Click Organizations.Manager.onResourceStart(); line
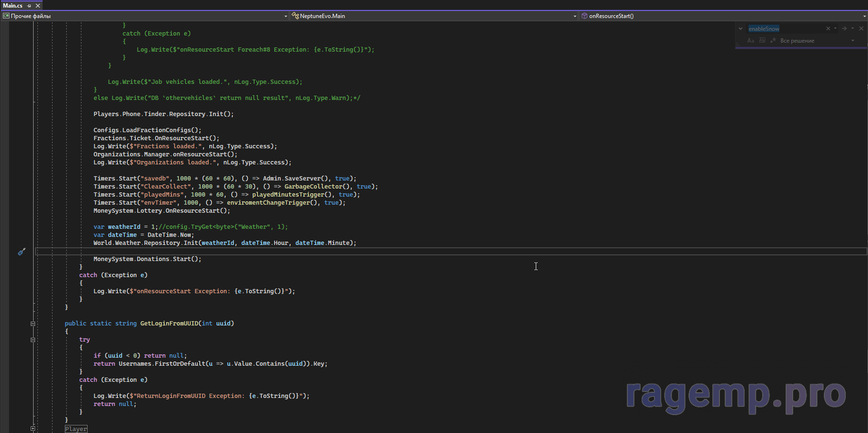 165,154
